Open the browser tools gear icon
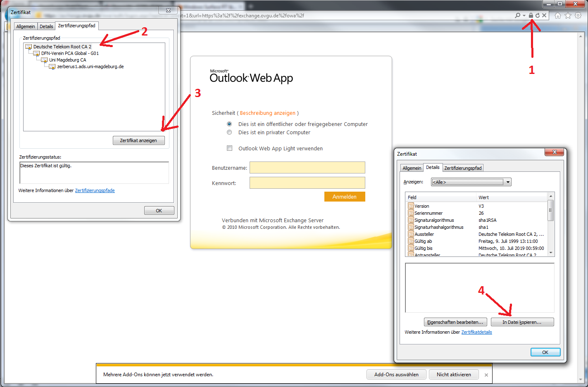Screen dimensions: 588x387 pyautogui.click(x=578, y=15)
